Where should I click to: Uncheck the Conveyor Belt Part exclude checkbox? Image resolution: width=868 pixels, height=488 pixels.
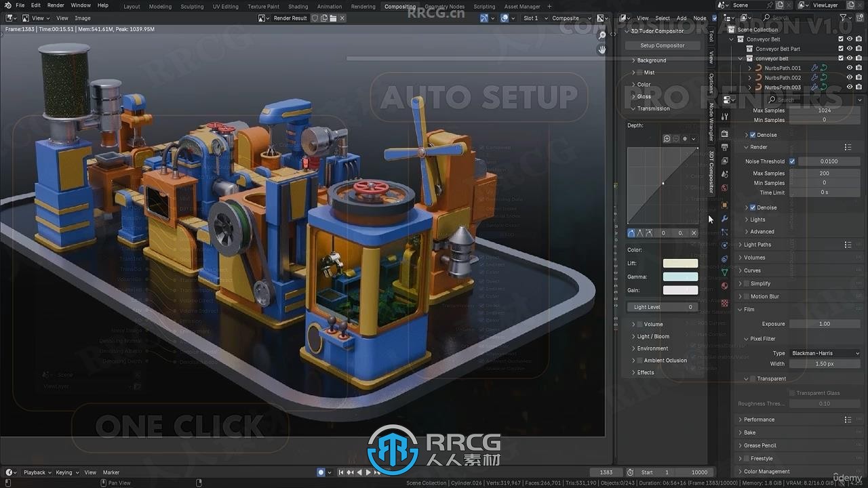point(841,49)
